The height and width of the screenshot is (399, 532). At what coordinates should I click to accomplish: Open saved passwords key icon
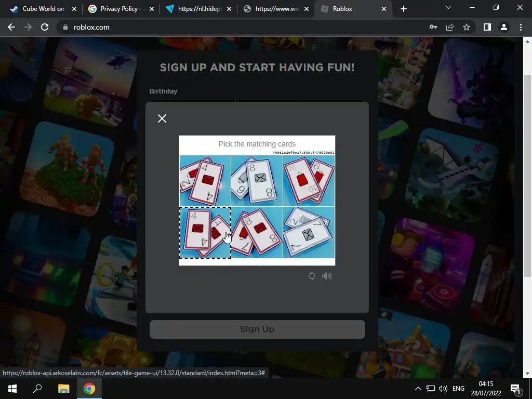pos(433,27)
